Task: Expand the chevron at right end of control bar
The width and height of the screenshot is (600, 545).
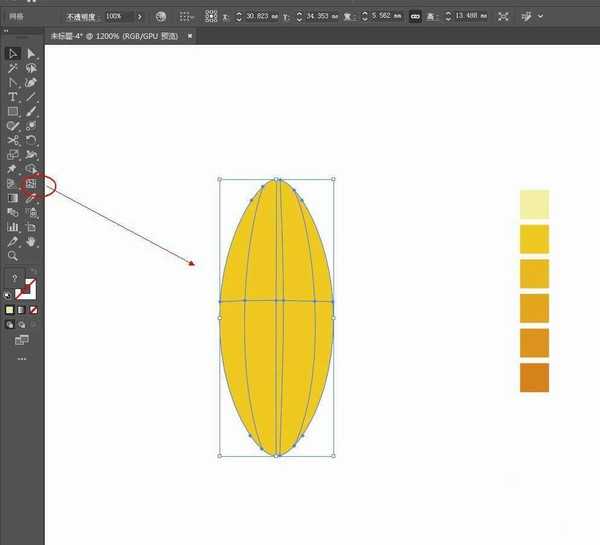Action: pyautogui.click(x=541, y=17)
